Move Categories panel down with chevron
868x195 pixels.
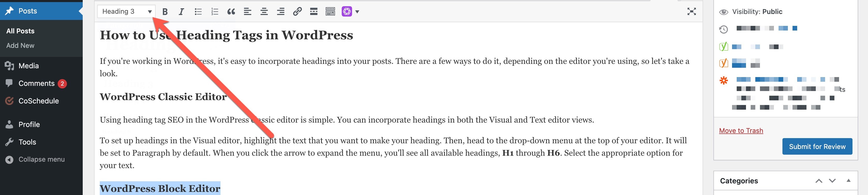click(832, 181)
